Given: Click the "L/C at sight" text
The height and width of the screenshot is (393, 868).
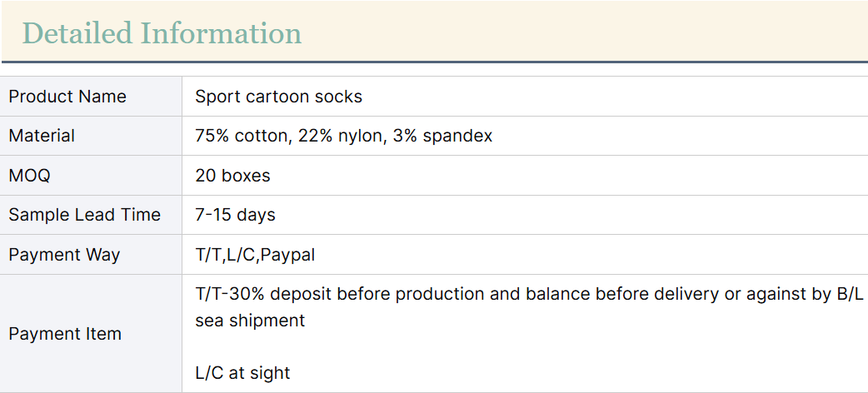Looking at the screenshot, I should (x=242, y=373).
